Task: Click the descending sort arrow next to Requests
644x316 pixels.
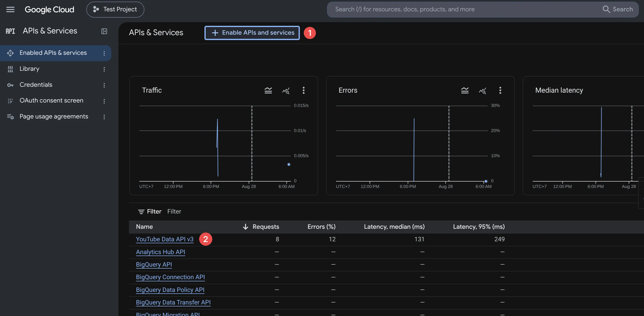Action: tap(246, 227)
